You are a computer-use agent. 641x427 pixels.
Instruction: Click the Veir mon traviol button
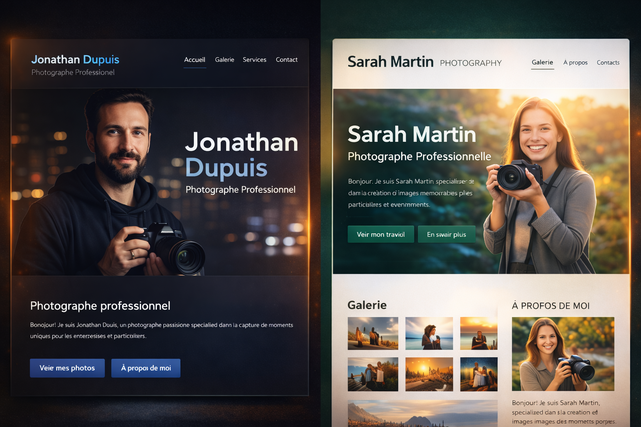coord(381,235)
